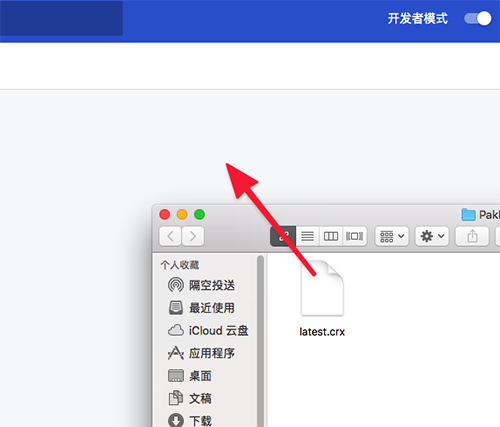The image size is (500, 427).
Task: Open 文稿 documents in sidebar
Action: pyautogui.click(x=190, y=398)
